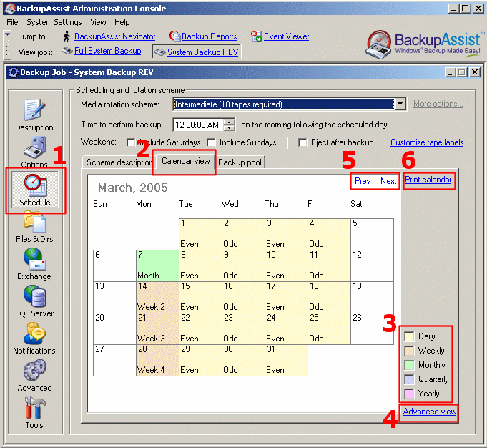The width and height of the screenshot is (487, 448).
Task: Click the BackupAssist title bar app icon
Action: point(9,9)
